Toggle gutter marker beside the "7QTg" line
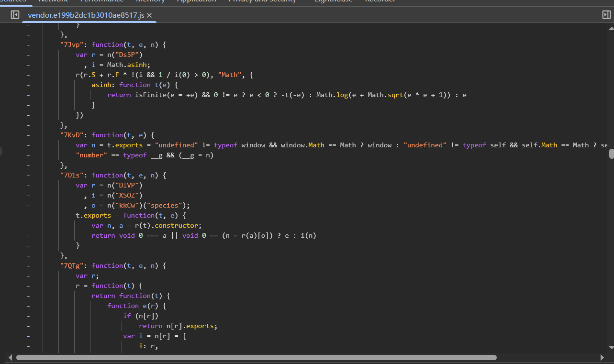 pyautogui.click(x=28, y=265)
